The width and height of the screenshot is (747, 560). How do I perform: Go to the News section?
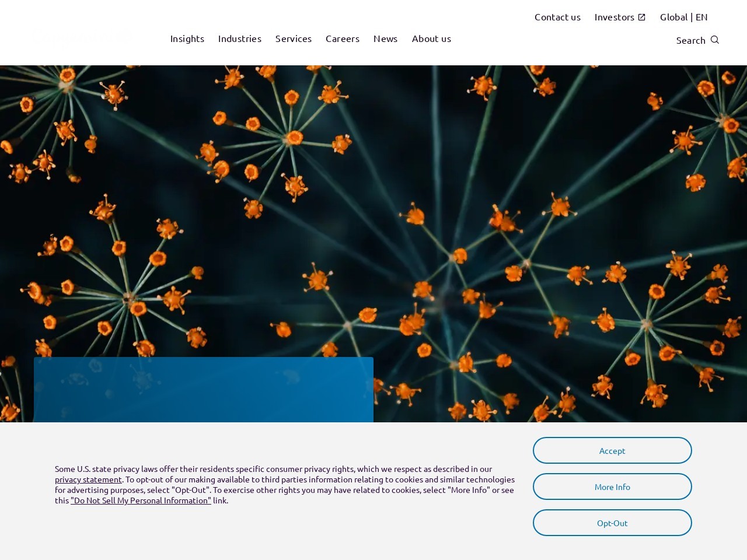[385, 38]
